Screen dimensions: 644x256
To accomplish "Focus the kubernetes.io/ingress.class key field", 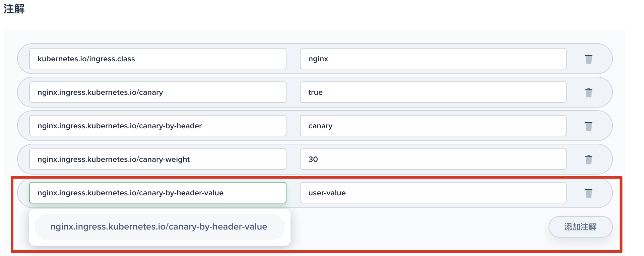I will click(x=157, y=59).
